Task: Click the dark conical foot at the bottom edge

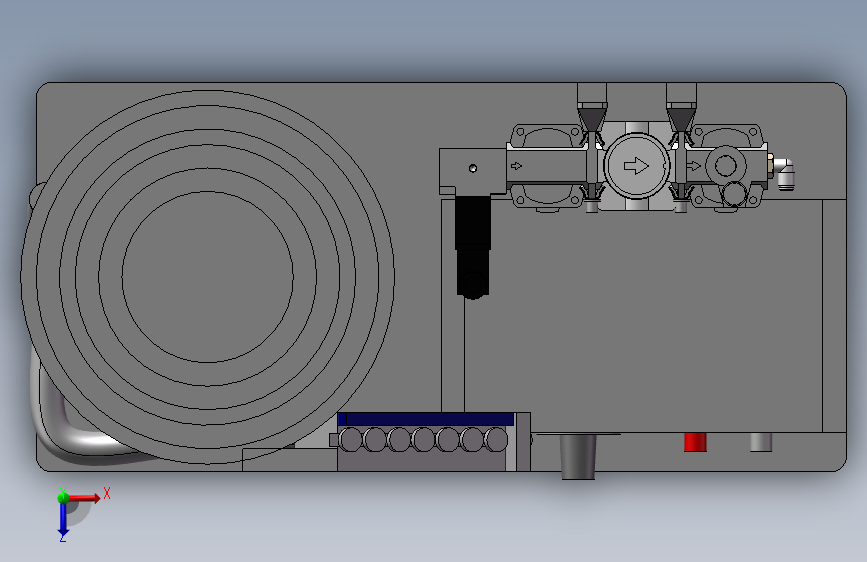Action: coord(578,456)
